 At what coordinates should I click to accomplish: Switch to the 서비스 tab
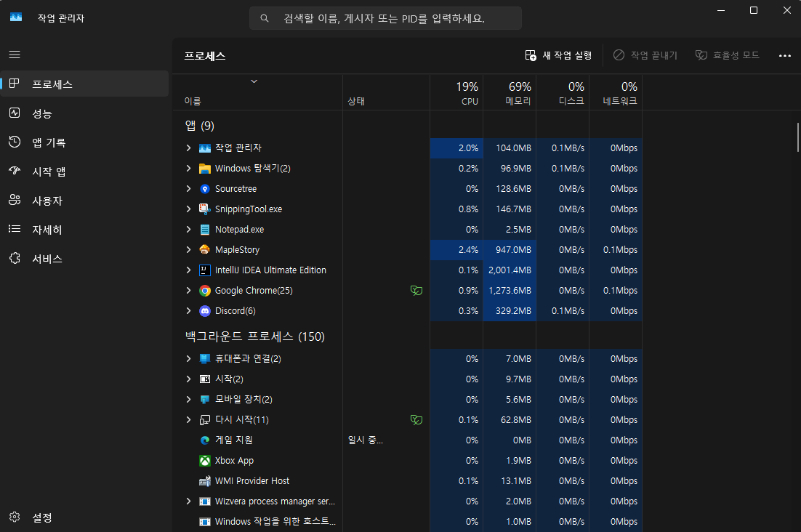click(x=85, y=258)
